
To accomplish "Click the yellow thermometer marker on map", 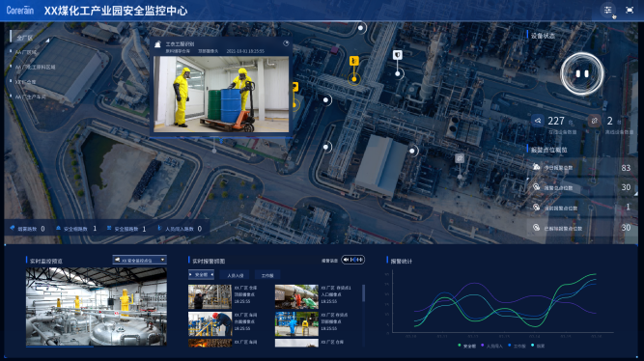I will 354,61.
